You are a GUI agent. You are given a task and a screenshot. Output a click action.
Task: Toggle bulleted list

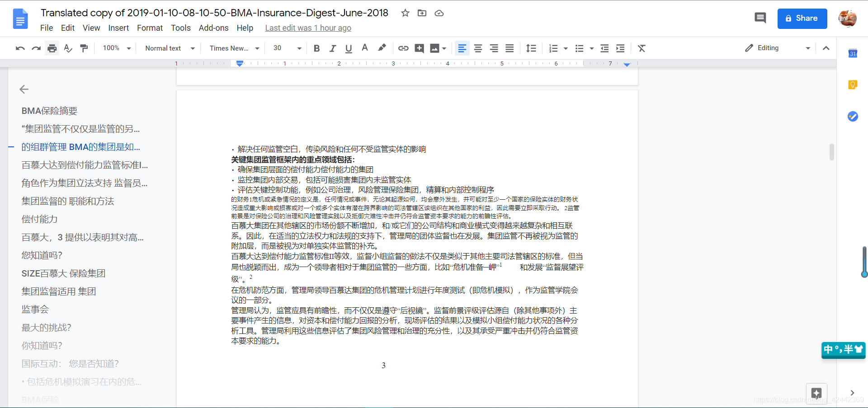(579, 48)
